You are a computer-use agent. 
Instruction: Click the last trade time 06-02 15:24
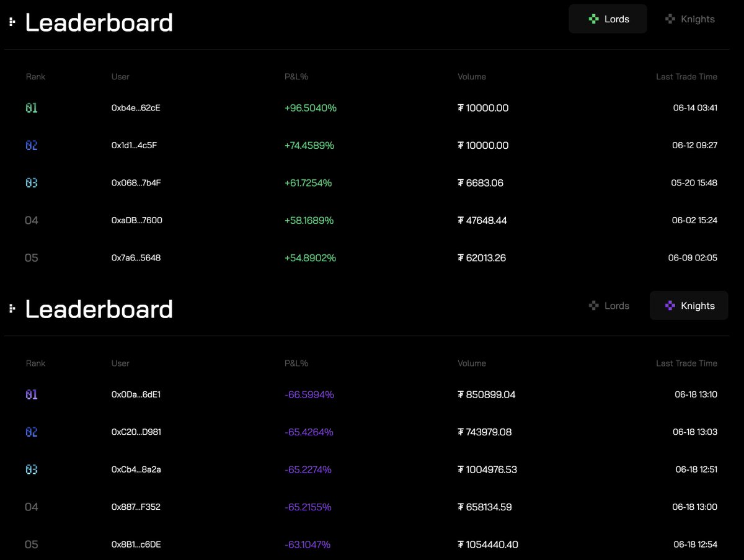coord(695,220)
